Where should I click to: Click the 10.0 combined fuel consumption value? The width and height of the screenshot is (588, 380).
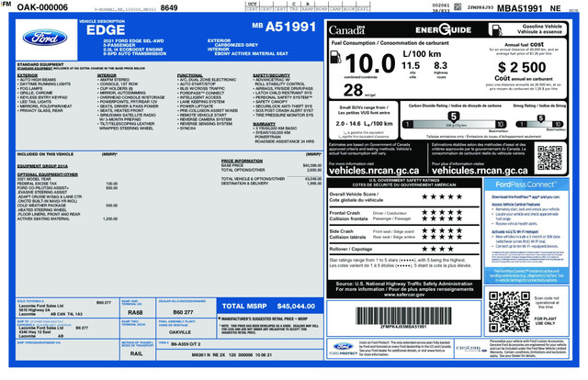pos(370,63)
